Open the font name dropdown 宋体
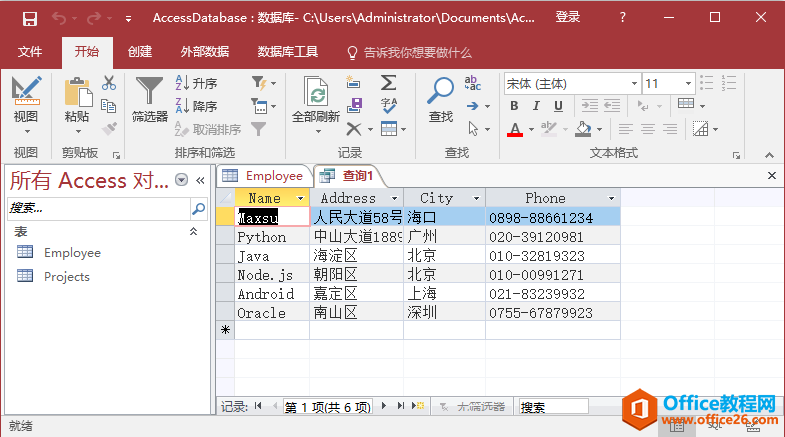Viewport: 785px width, 437px height. pyautogui.click(x=571, y=83)
